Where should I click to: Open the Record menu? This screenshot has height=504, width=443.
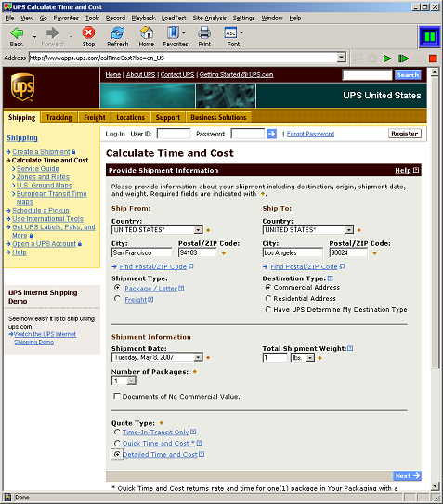(x=115, y=18)
